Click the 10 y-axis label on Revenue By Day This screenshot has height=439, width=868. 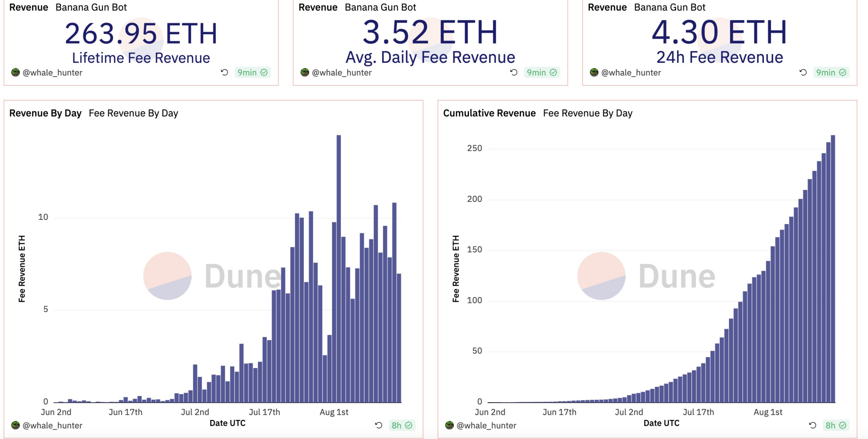43,217
